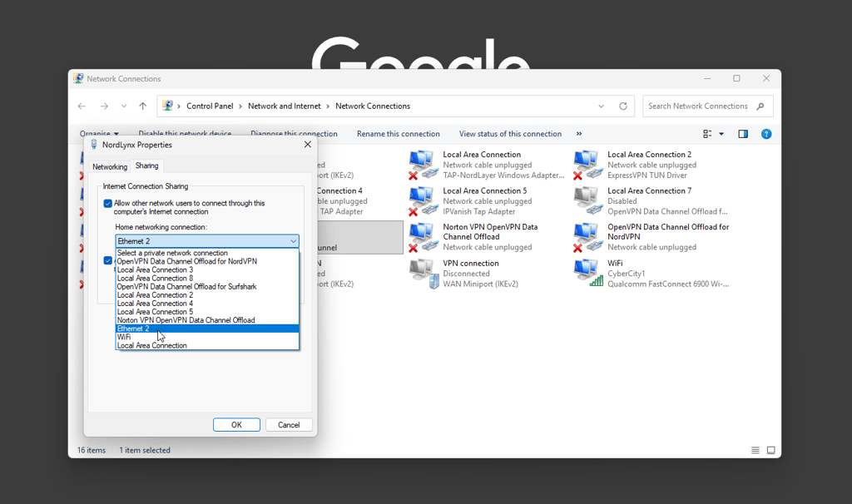Open the view options dropdown arrow
The height and width of the screenshot is (504, 852).
[721, 134]
